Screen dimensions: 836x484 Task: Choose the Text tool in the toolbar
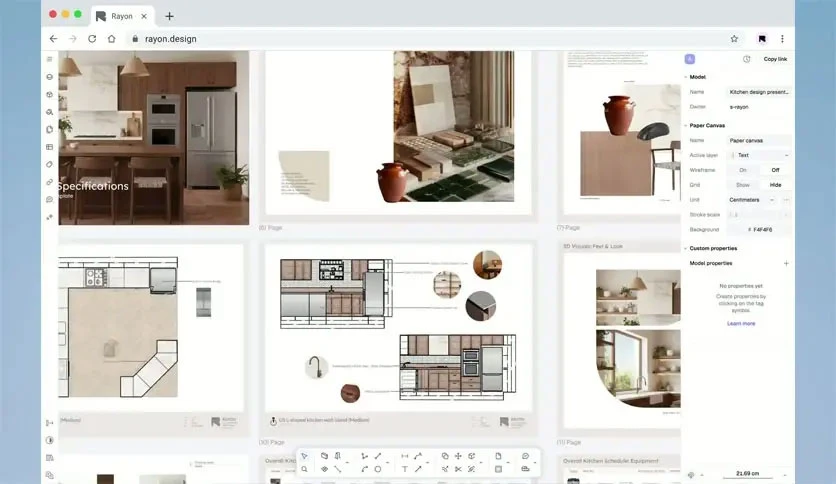pyautogui.click(x=405, y=469)
